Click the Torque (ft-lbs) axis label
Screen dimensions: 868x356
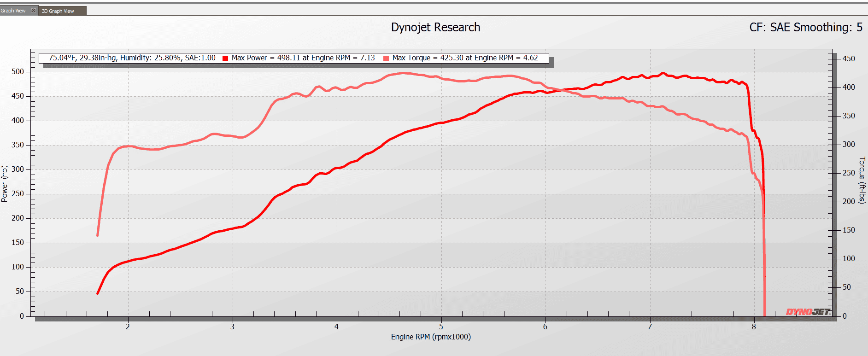862,180
